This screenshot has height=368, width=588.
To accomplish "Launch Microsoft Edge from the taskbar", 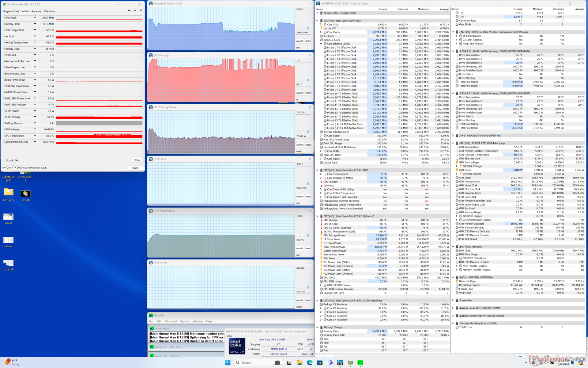I will click(x=310, y=362).
